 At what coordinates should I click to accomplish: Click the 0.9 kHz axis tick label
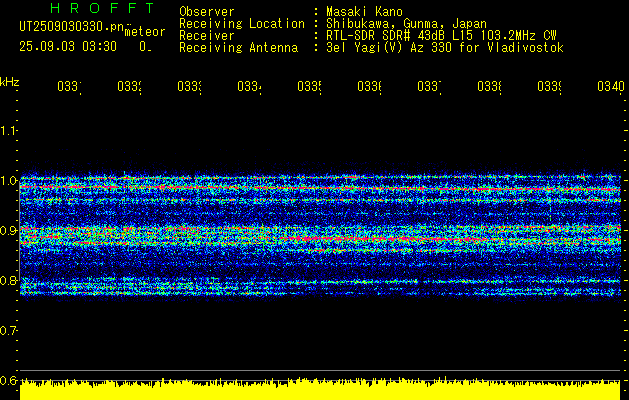pyautogui.click(x=8, y=230)
